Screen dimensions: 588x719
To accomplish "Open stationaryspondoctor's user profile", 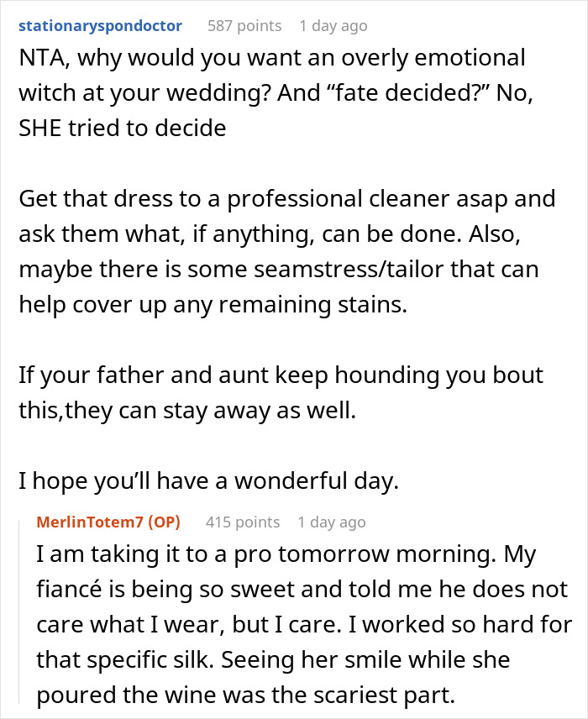I will pyautogui.click(x=100, y=25).
